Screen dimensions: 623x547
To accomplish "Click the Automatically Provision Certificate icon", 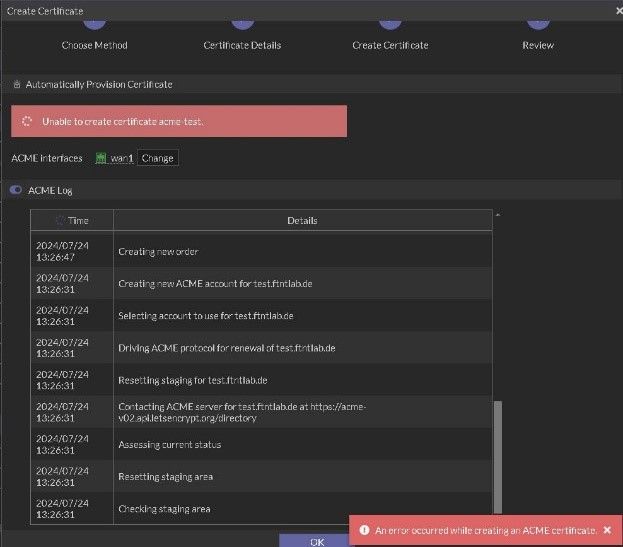I will click(x=17, y=84).
